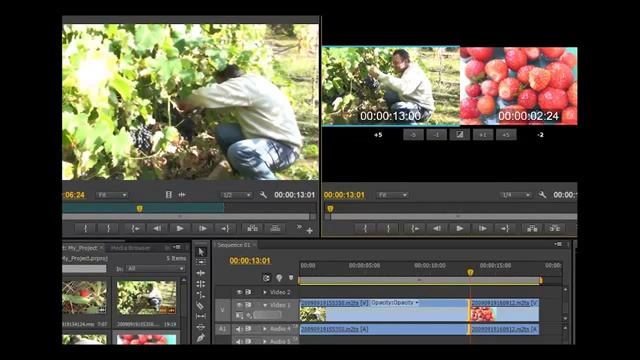This screenshot has height=360, width=640.
Task: Step forward one frame in right monitor
Action: (482, 229)
